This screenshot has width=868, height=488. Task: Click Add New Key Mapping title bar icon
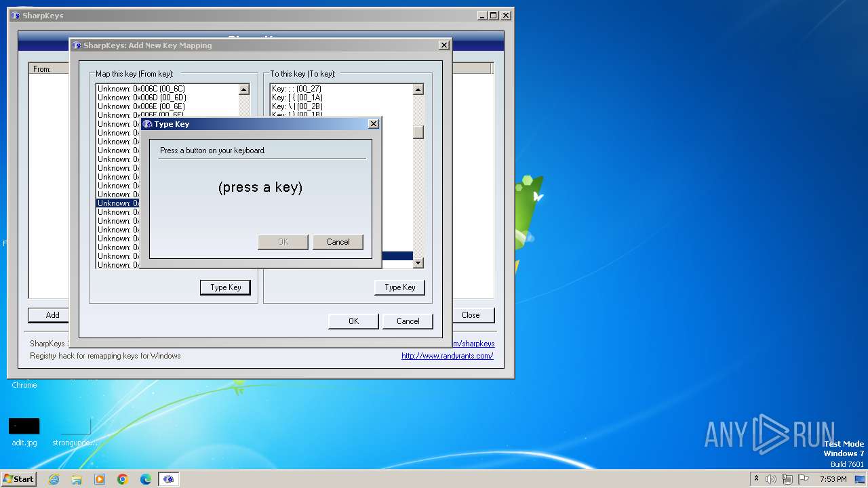(x=77, y=45)
